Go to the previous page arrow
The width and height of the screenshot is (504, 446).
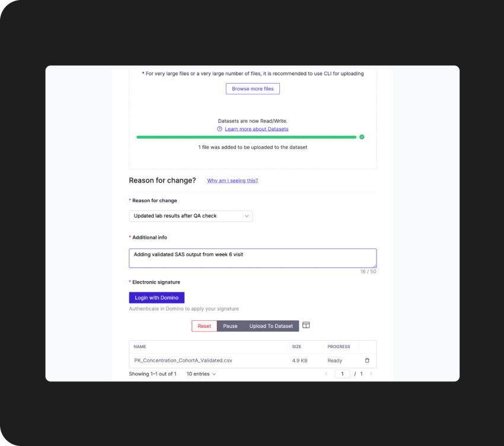point(326,374)
